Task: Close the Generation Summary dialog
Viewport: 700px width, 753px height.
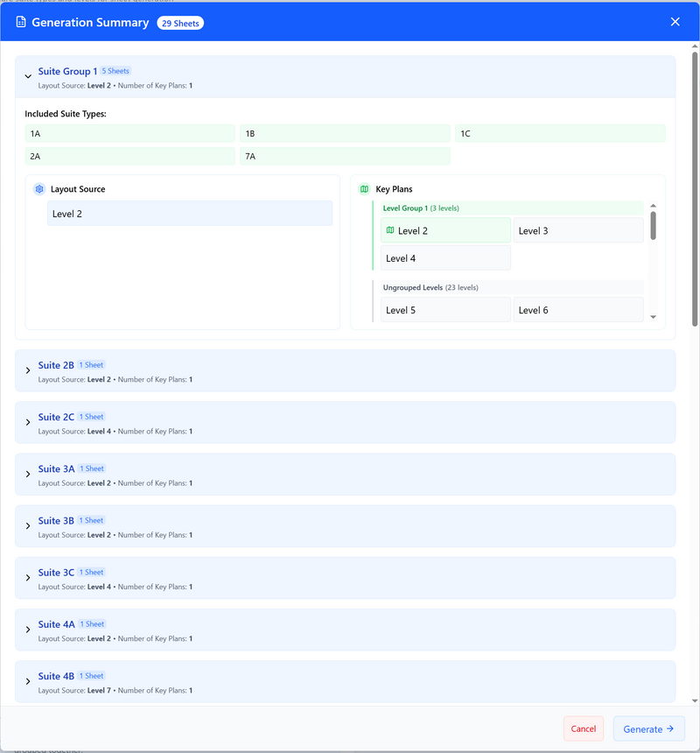Action: (675, 22)
